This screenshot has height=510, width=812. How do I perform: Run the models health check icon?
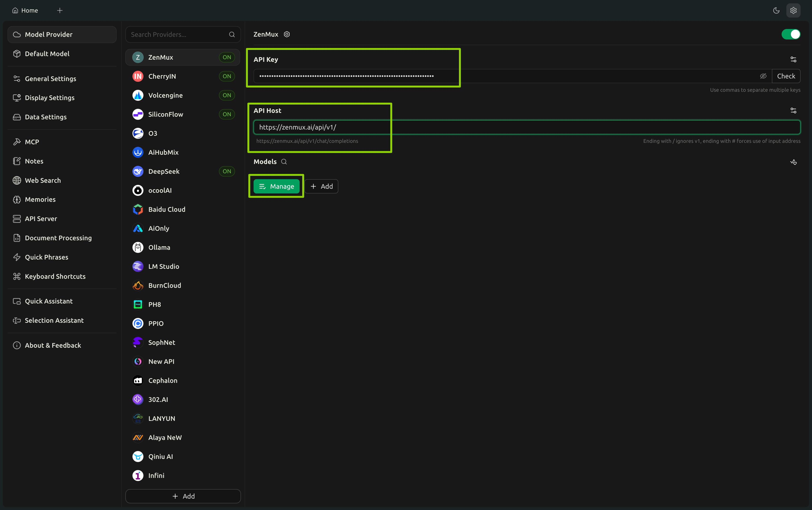(x=793, y=162)
